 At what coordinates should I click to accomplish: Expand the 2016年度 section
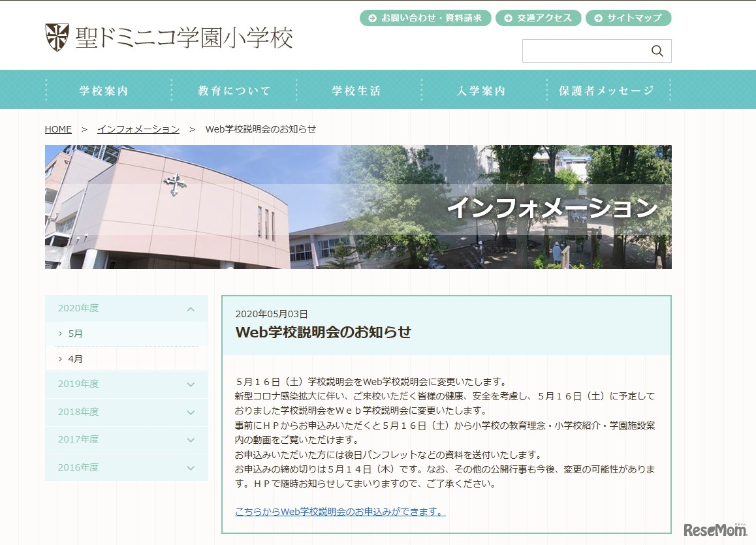tap(190, 467)
